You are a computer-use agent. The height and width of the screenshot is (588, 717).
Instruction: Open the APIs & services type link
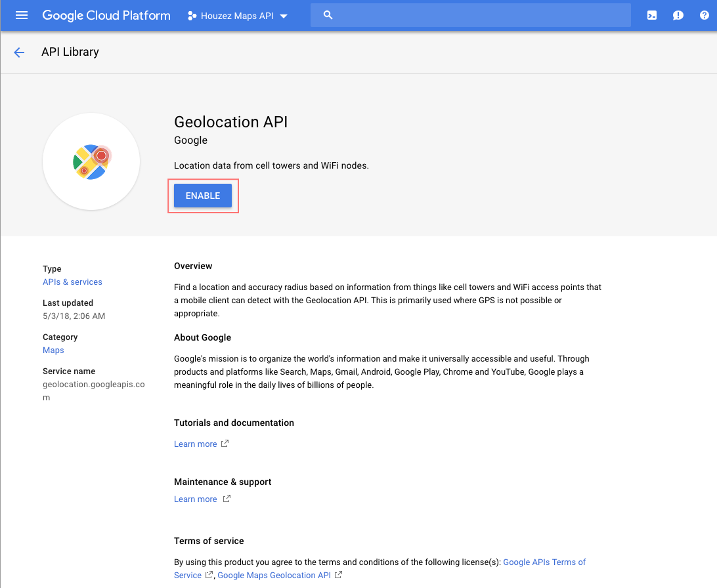pyautogui.click(x=72, y=282)
